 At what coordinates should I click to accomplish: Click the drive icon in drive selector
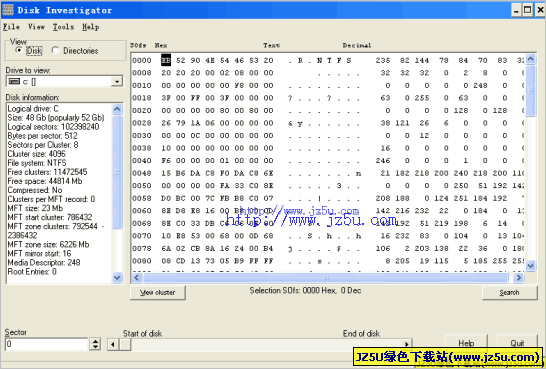point(14,81)
